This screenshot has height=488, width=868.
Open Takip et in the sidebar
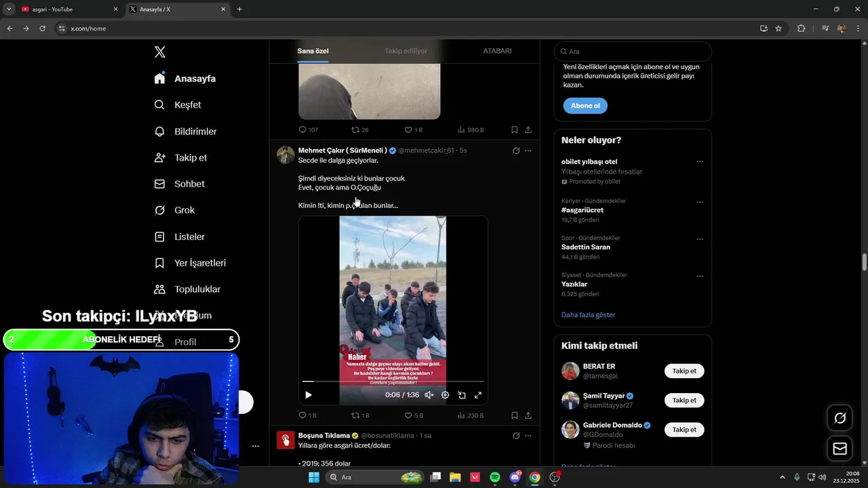pyautogui.click(x=180, y=158)
